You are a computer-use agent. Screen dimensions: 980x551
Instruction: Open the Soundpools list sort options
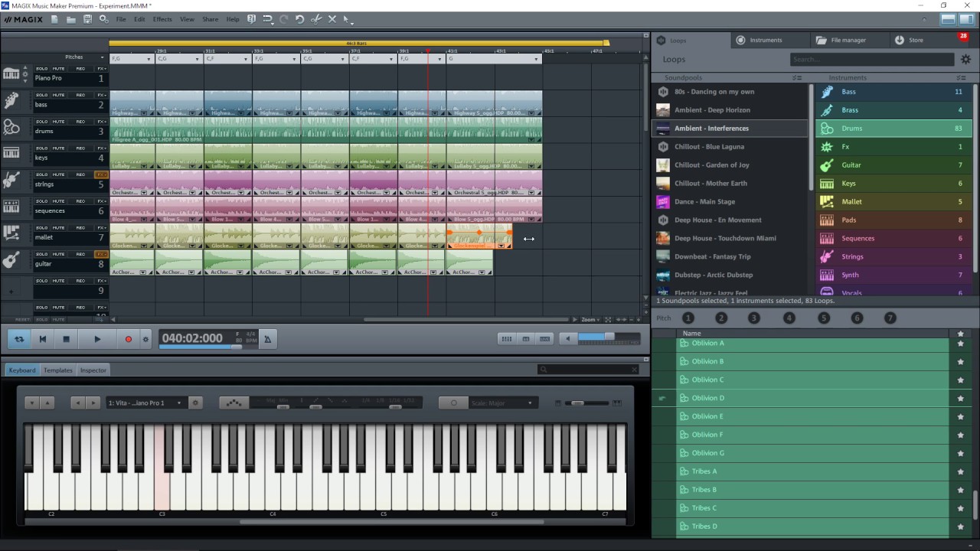tap(797, 77)
